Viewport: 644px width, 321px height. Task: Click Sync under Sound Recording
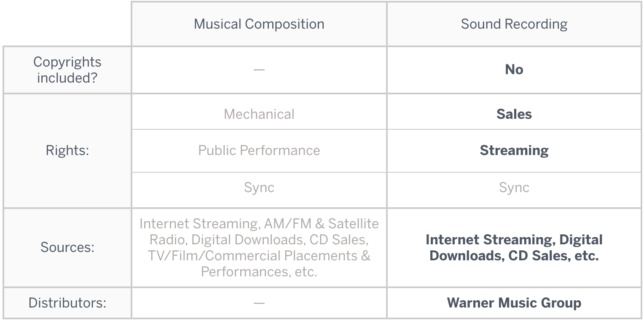tap(514, 187)
